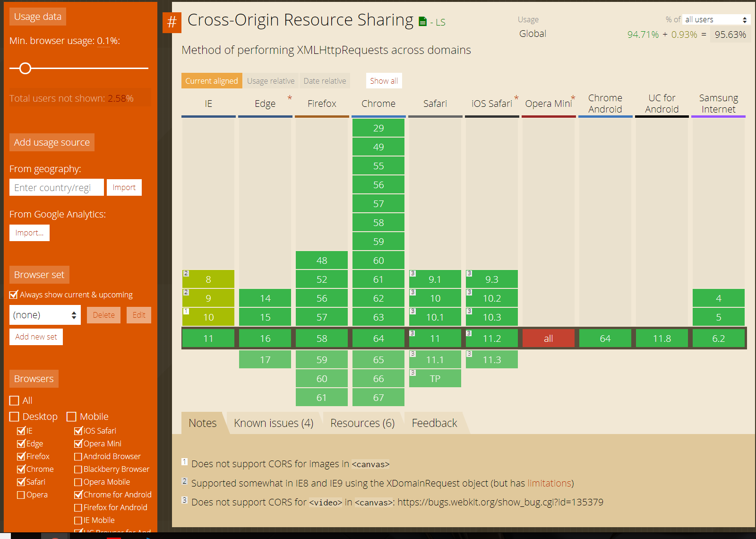
Task: Uncheck the Firefox browser checkbox
Action: [21, 457]
